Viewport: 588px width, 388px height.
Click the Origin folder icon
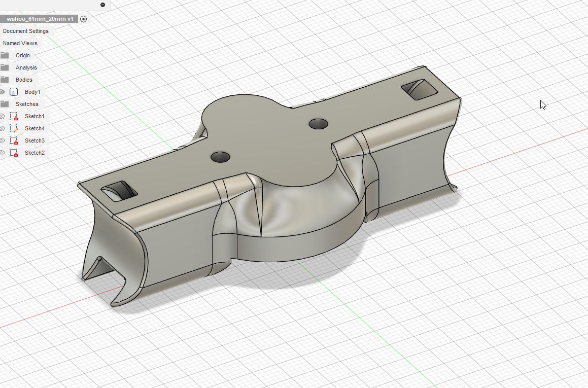point(5,55)
